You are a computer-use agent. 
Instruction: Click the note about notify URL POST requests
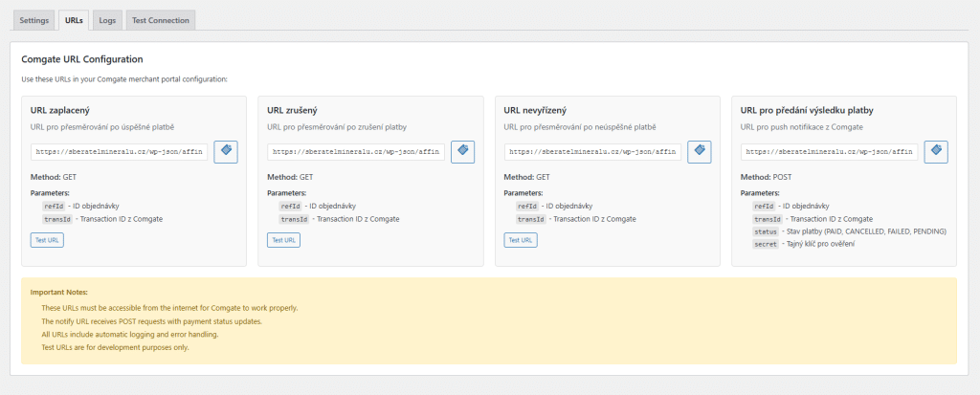151,321
